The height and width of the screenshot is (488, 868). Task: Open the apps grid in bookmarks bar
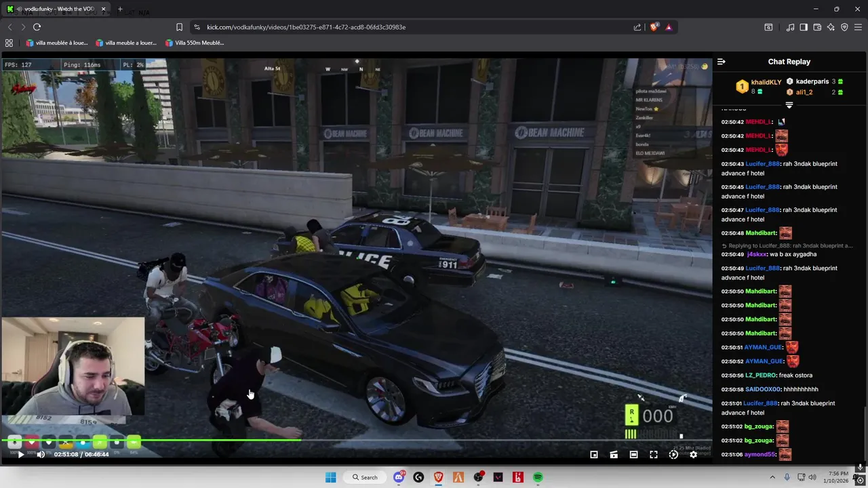(9, 43)
